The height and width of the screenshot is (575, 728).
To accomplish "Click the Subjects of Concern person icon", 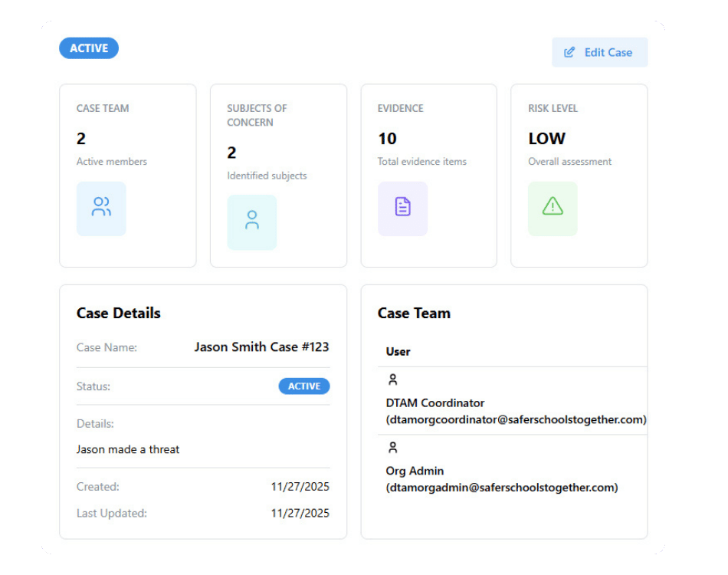I will coord(252,221).
